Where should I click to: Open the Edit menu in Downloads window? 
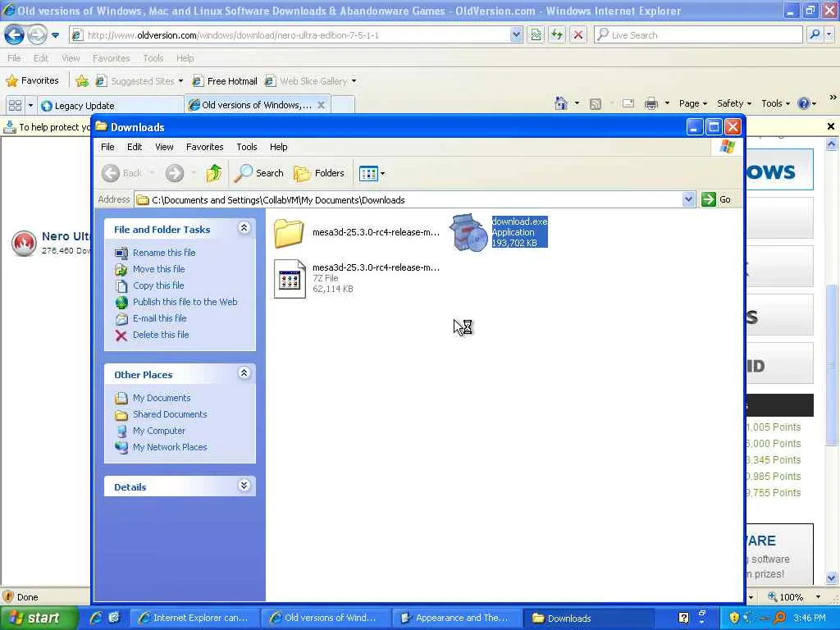pyautogui.click(x=135, y=147)
